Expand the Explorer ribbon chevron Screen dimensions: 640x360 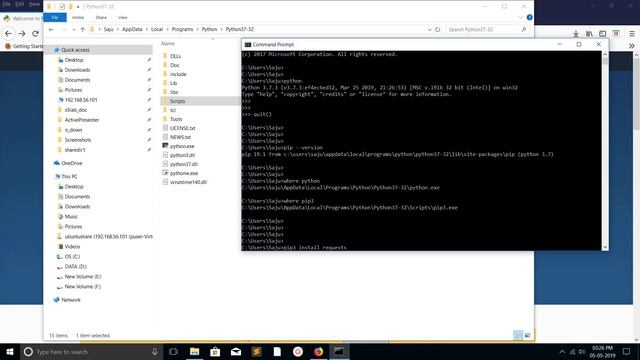(520, 18)
